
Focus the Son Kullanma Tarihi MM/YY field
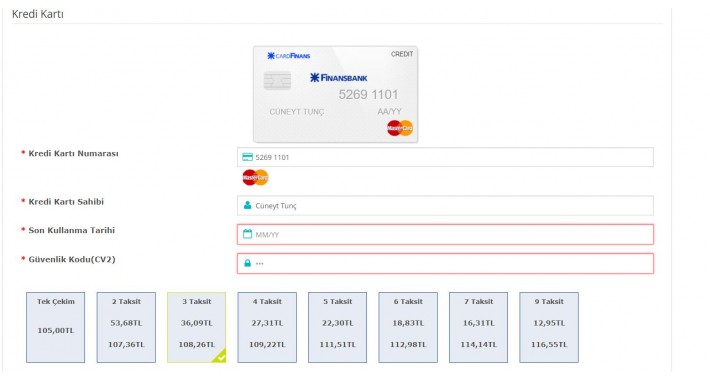click(x=445, y=235)
